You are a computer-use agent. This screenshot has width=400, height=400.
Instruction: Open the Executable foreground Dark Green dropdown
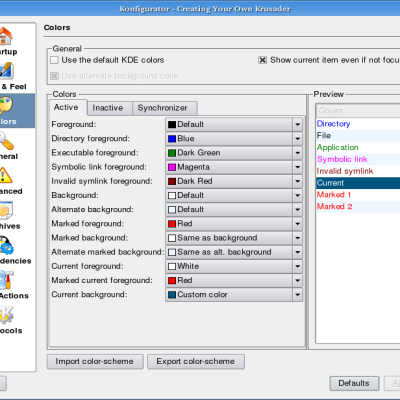pos(234,153)
